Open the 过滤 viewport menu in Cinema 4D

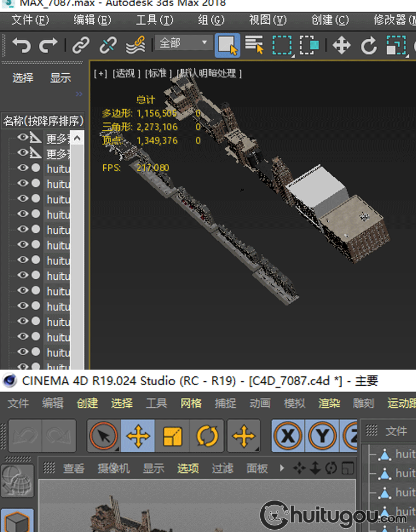[222, 469]
